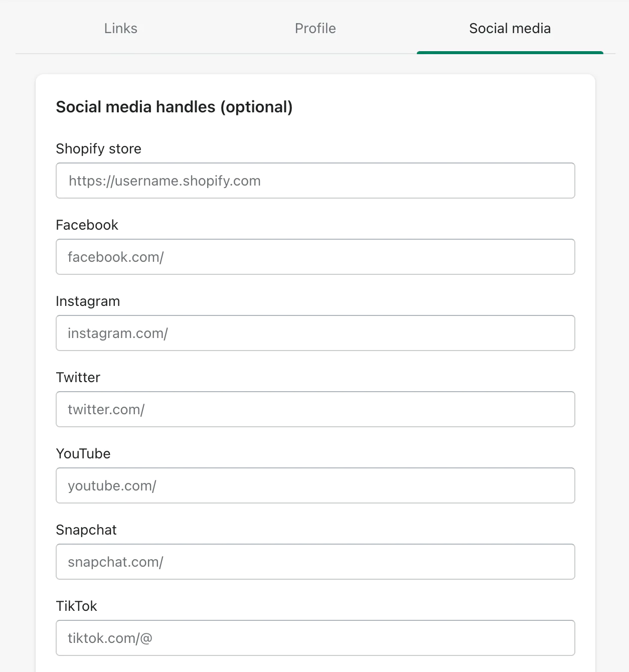Click the gray divider beneath the Links tab

click(x=120, y=54)
